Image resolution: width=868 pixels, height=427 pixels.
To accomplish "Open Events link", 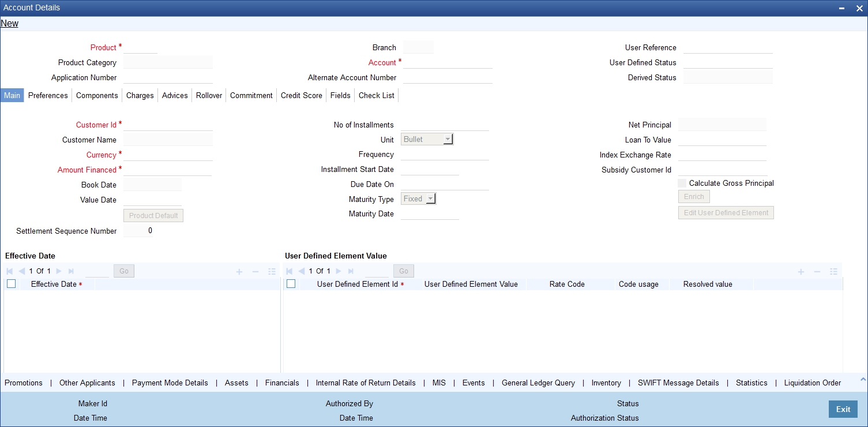I will [x=474, y=383].
